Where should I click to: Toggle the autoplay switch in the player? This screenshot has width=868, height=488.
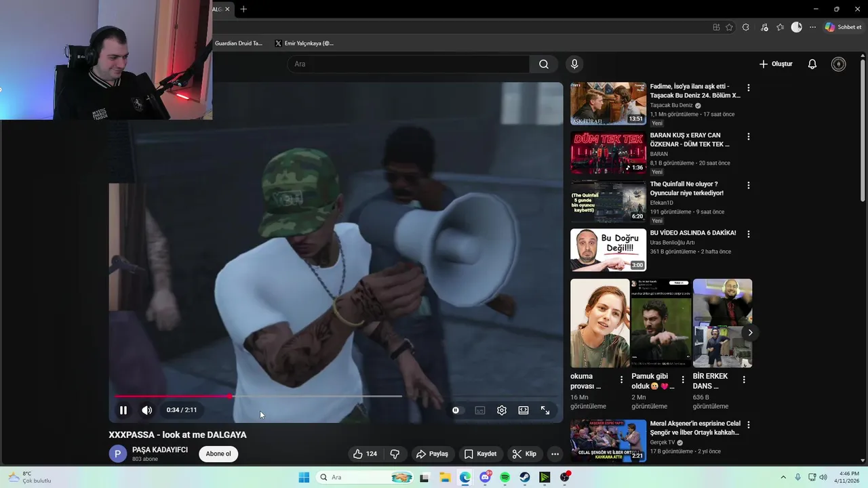coord(456,410)
